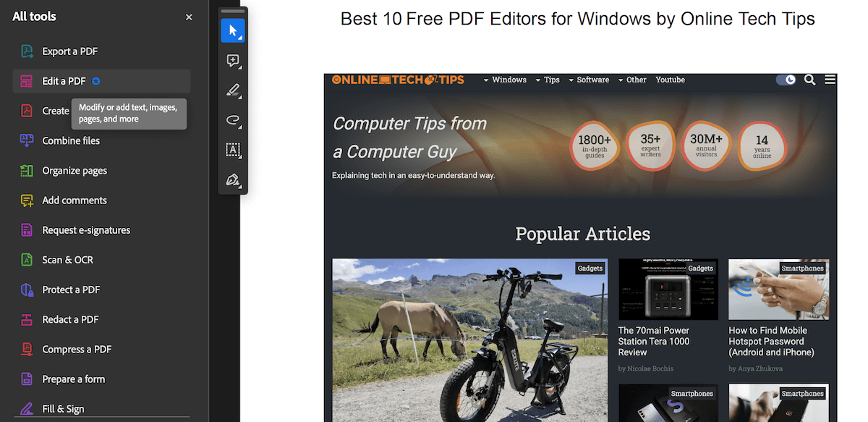Image resolution: width=868 pixels, height=422 pixels.
Task: Click the Organize pages icon
Action: pos(27,171)
